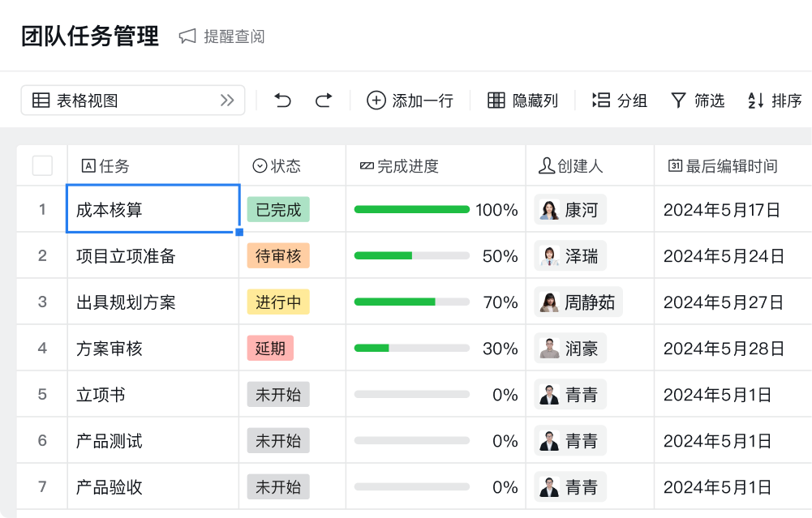Select the 立项书 task cell
Viewport: 812px width, 518px height.
tap(153, 394)
